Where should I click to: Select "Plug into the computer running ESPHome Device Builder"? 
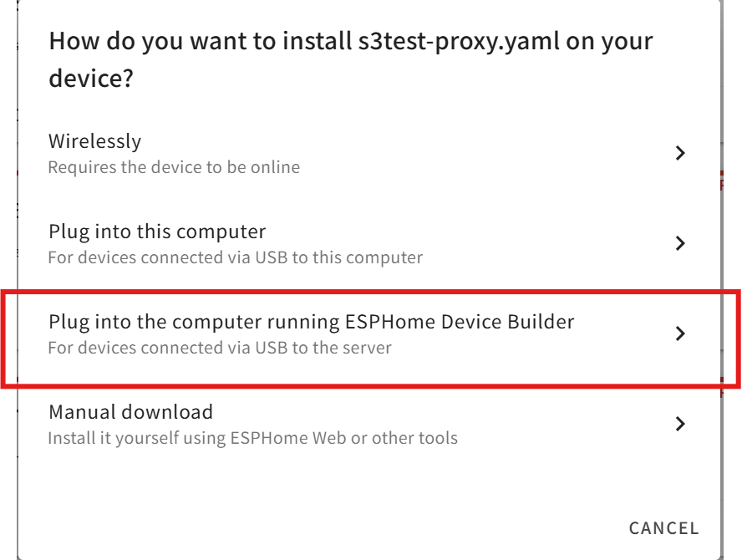(334, 333)
